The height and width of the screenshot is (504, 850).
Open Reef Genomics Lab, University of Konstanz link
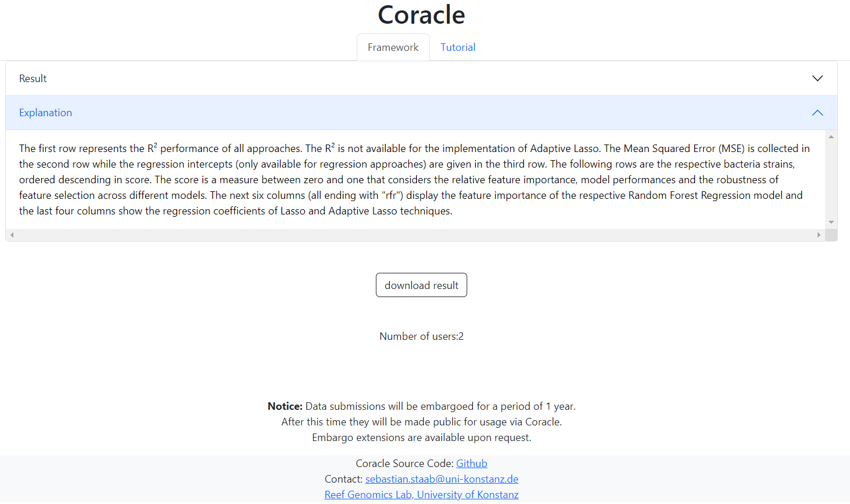pos(422,495)
